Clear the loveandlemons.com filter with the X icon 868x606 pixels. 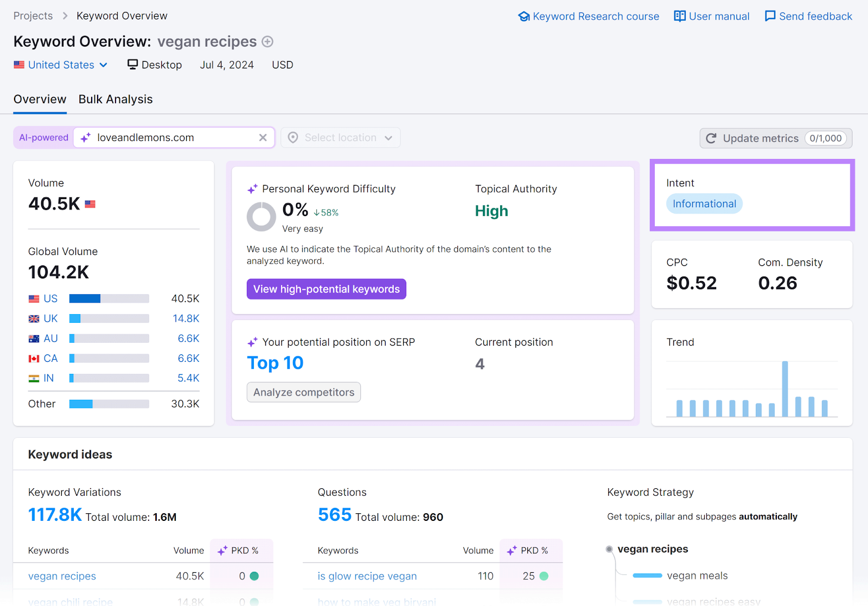pos(263,137)
